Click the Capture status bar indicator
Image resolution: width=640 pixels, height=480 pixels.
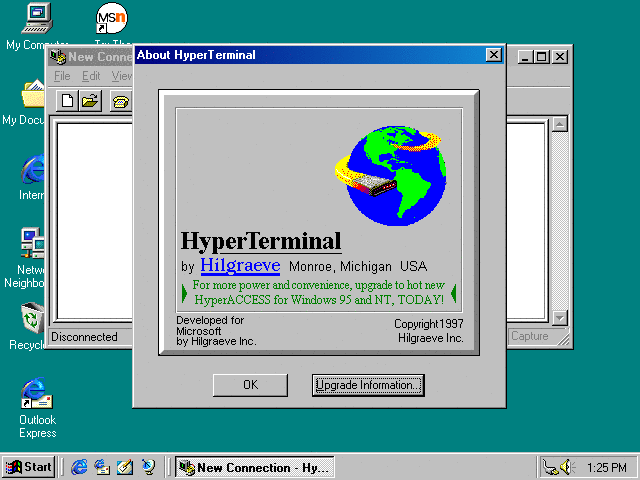pos(530,336)
